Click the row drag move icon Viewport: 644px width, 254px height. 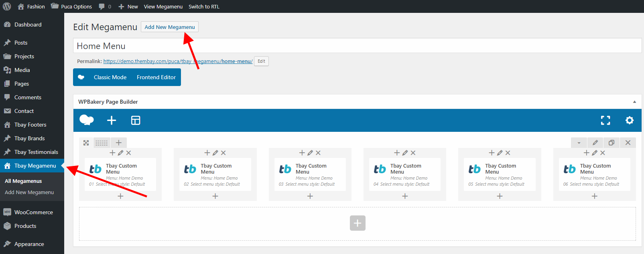tap(86, 143)
